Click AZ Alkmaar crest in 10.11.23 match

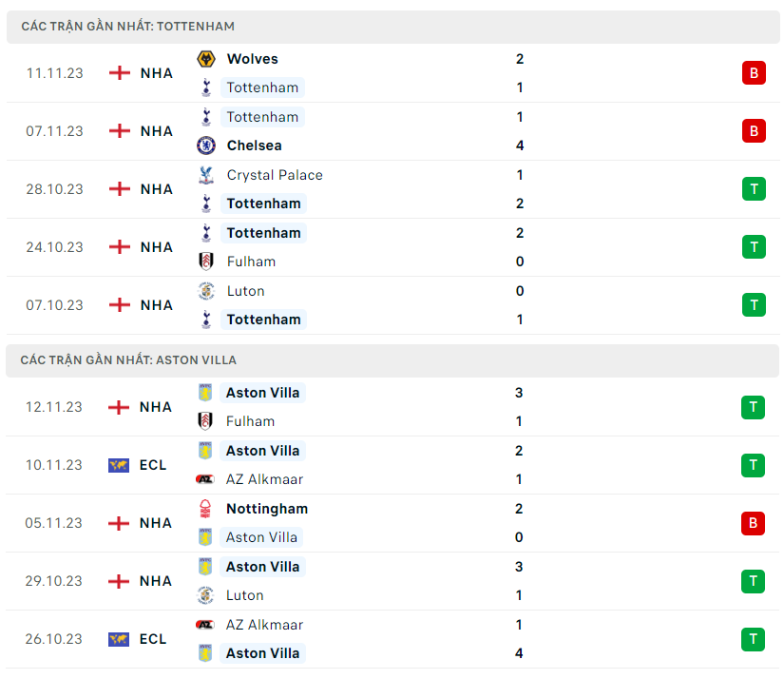(x=205, y=479)
